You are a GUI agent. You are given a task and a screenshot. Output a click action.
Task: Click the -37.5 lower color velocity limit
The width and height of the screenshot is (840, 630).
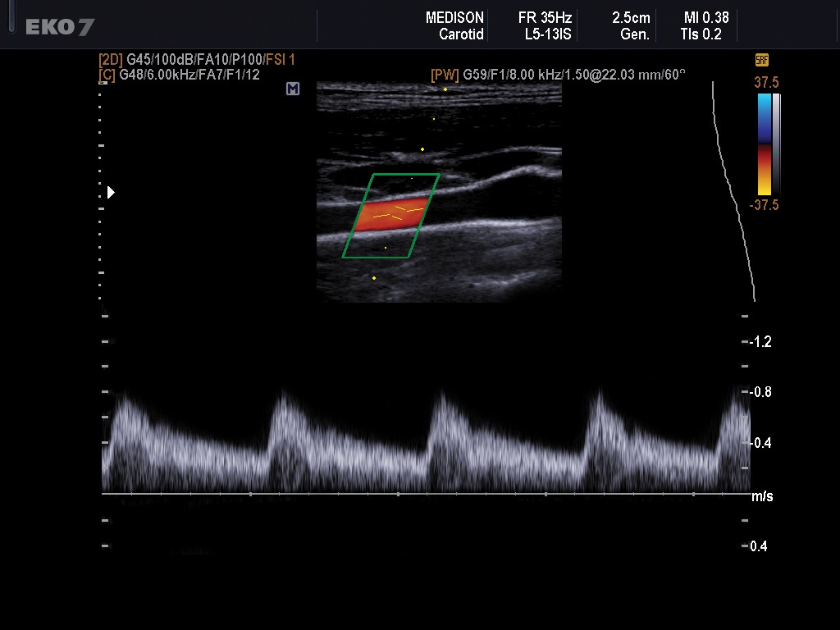coord(764,205)
